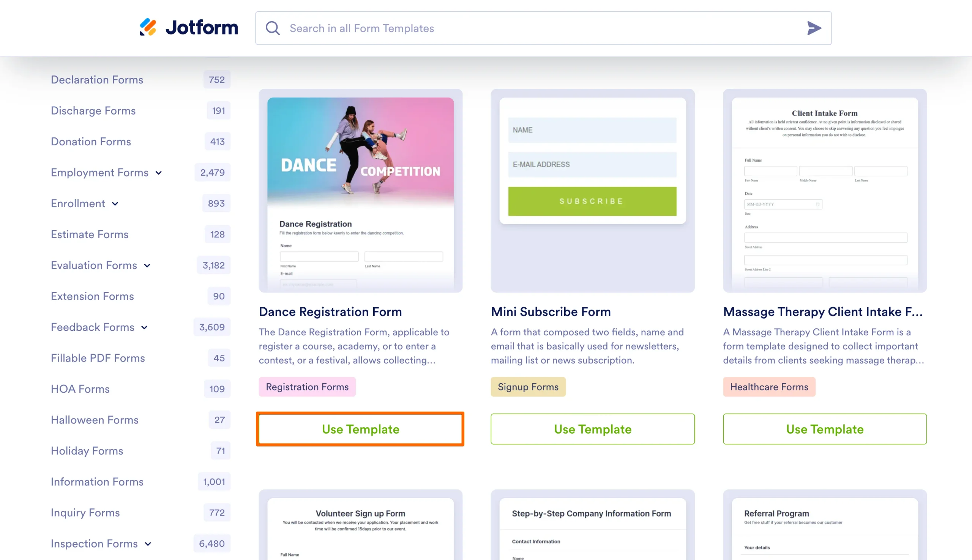
Task: Click the Jotform logo
Action: coord(189,28)
